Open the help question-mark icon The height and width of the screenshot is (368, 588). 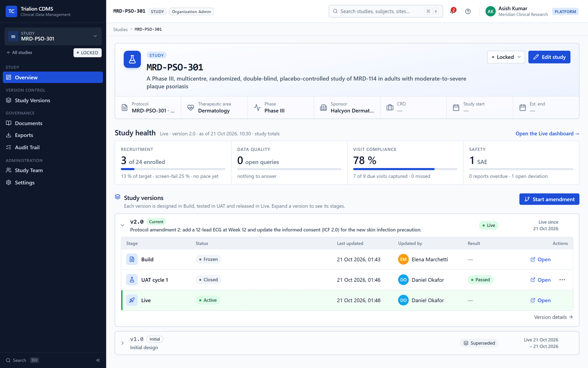[x=468, y=11]
